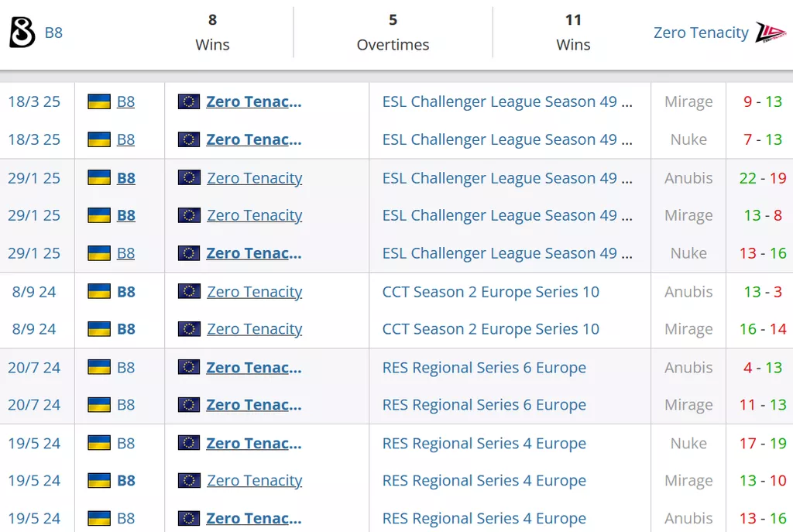Open RES Regional Series 4 Europe Nuke match
The width and height of the screenshot is (793, 532).
tap(484, 444)
